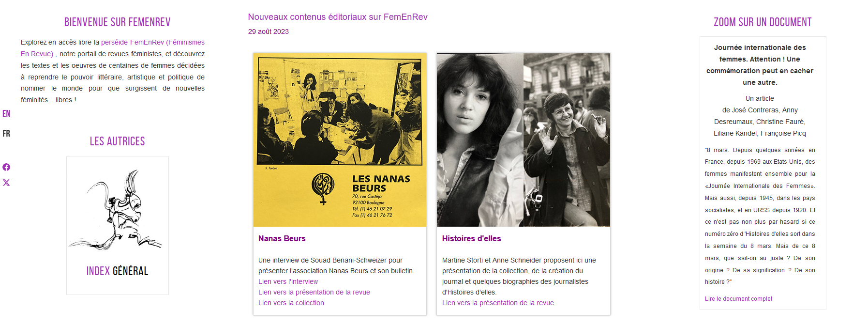Click the 'INDEX GÉNÉRAL' caption text
Screen dimensions: 868x326
click(x=118, y=271)
